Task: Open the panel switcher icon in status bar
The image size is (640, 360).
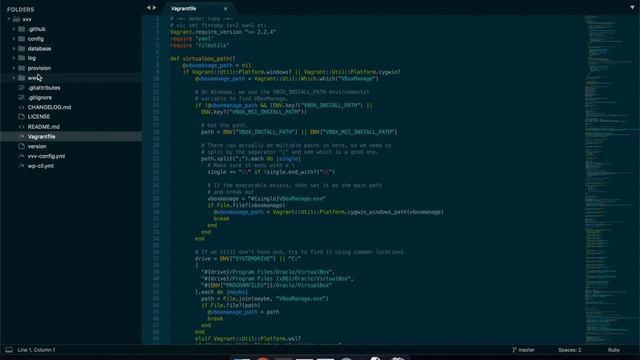Action: (9, 350)
